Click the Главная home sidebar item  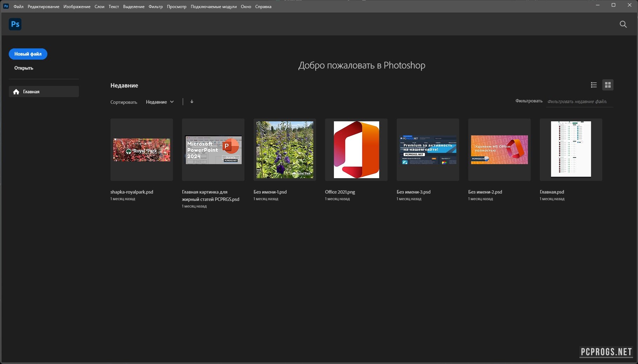pyautogui.click(x=44, y=92)
